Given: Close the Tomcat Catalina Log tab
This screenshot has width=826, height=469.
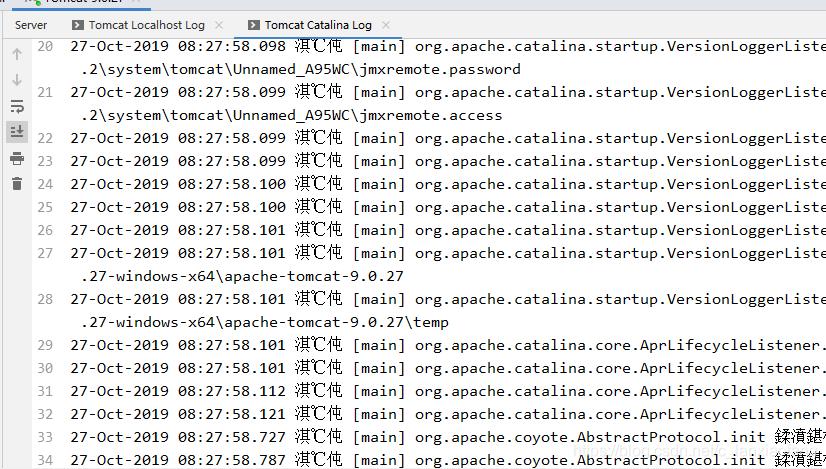Looking at the screenshot, I should (386, 25).
